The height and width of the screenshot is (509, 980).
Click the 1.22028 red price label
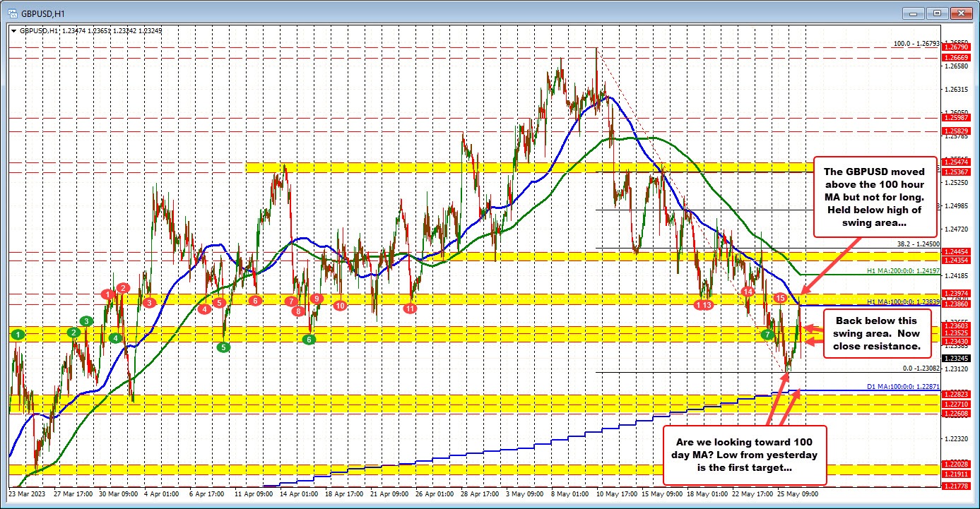point(956,464)
